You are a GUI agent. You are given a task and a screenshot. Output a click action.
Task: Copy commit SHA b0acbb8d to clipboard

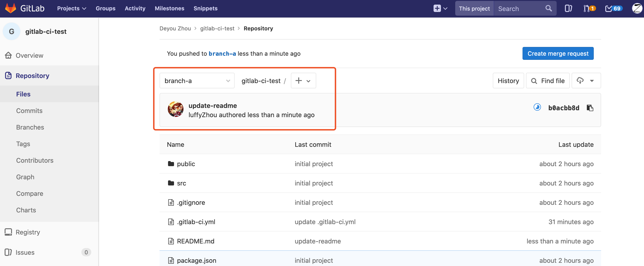[590, 108]
